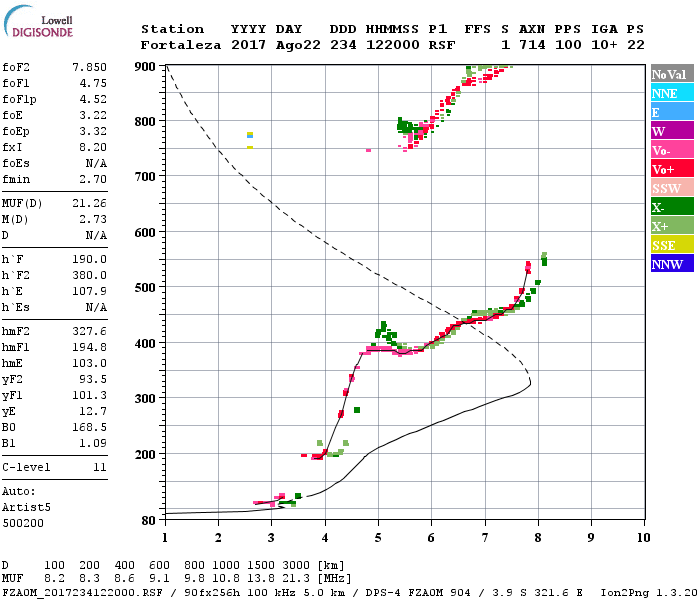Click the date Ago22 in header

pos(298,45)
